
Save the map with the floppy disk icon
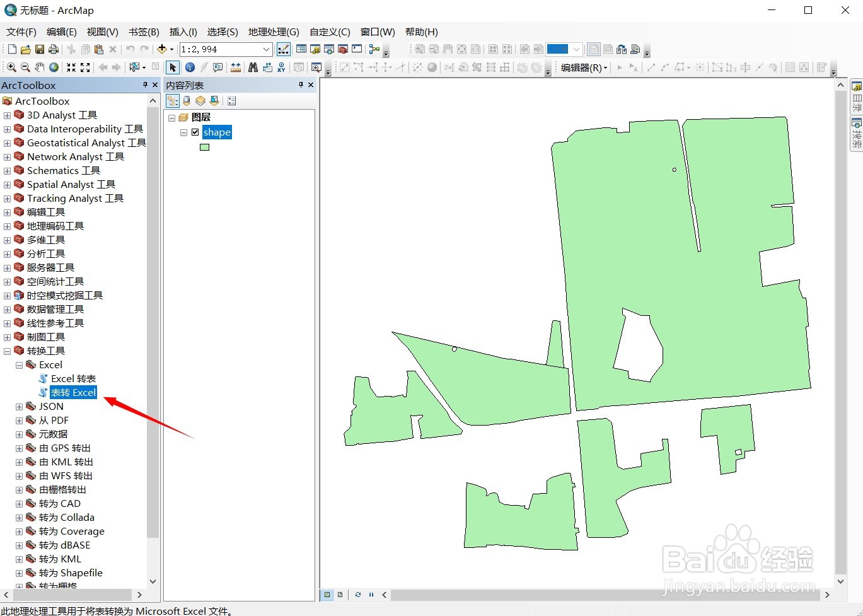[40, 49]
